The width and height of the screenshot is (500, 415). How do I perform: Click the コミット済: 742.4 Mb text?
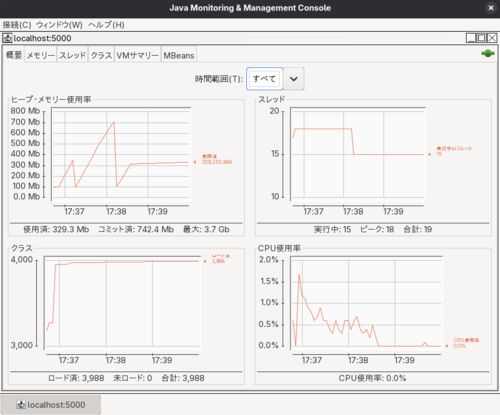tap(136, 229)
